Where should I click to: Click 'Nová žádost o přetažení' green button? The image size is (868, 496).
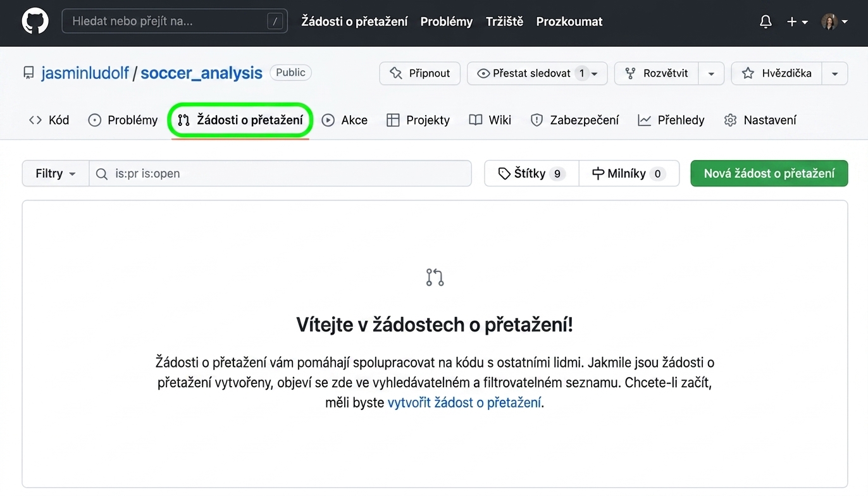click(x=769, y=173)
